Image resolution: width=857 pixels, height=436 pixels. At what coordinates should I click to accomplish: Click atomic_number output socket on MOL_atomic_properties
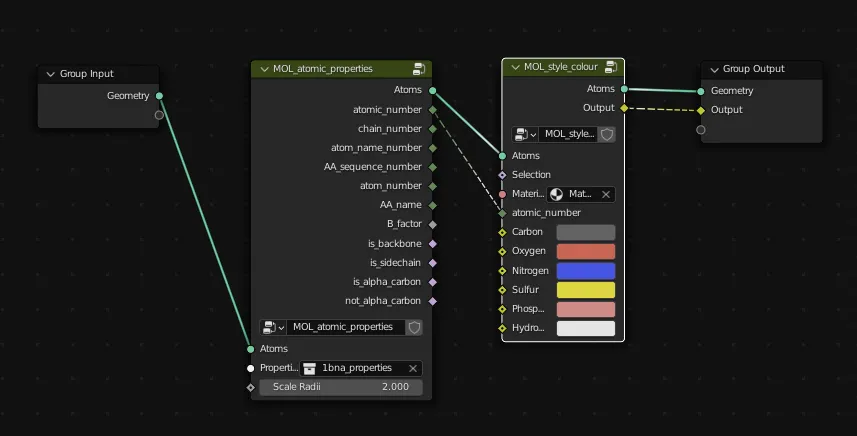[x=432, y=110]
